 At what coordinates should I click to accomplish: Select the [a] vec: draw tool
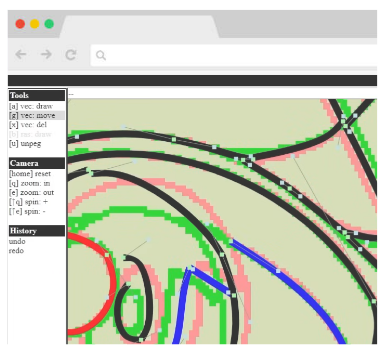click(31, 106)
